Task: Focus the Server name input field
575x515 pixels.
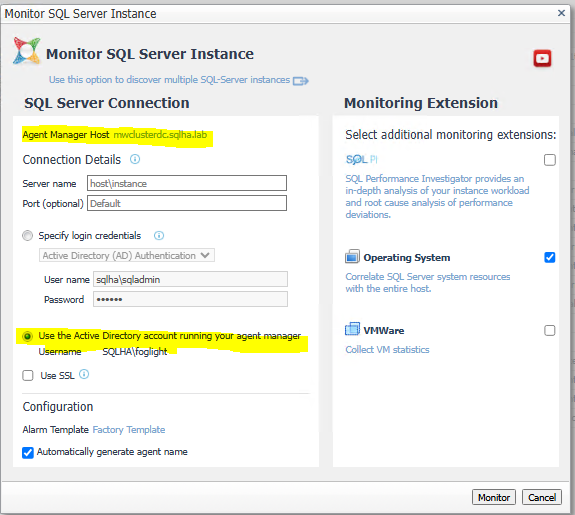Action: click(x=187, y=183)
